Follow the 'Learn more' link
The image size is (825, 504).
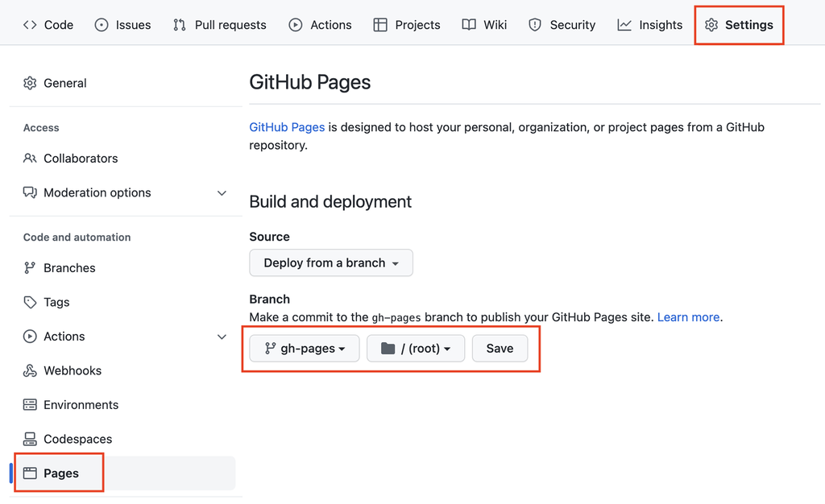click(687, 316)
